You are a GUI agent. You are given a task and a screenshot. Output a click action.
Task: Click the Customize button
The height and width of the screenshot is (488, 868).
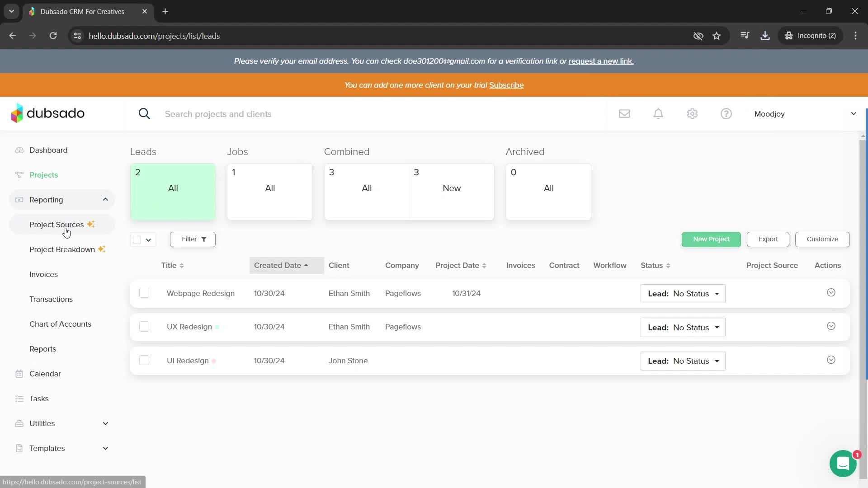[x=822, y=239]
